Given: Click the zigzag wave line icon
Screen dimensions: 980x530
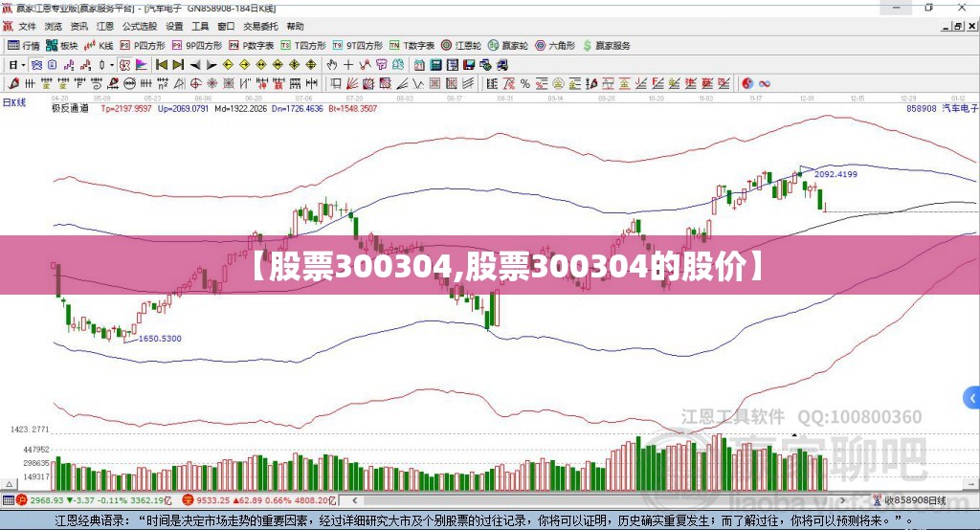Looking at the screenshot, I should [418, 84].
